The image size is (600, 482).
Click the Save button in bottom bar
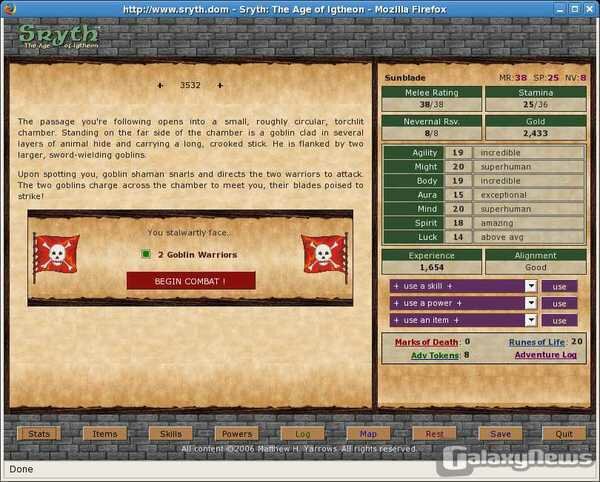tap(501, 434)
